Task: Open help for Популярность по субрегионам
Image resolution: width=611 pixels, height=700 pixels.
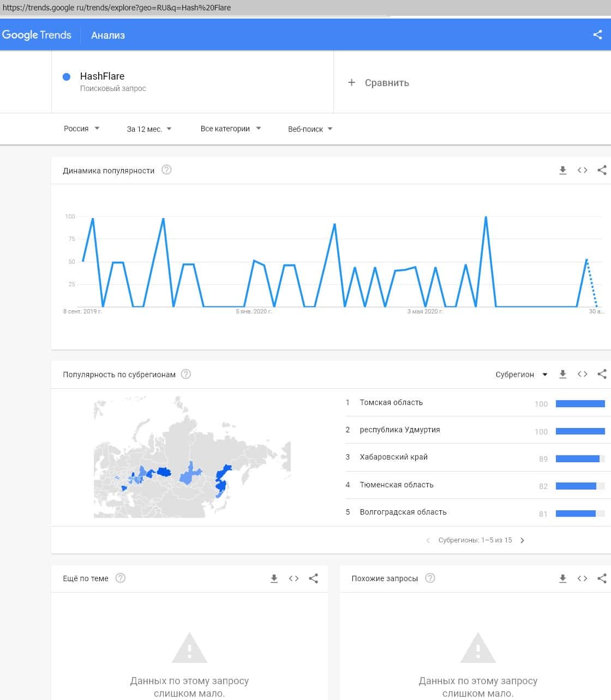Action: [185, 375]
